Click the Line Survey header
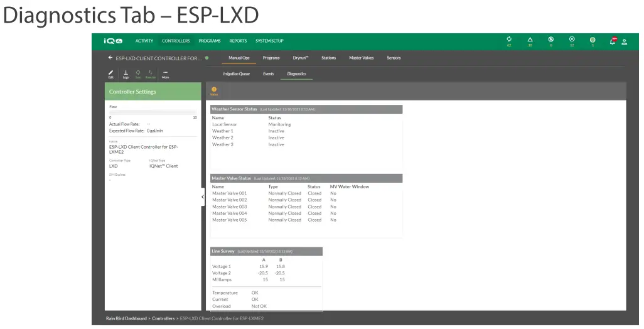Screen dimensions: 644x329 (267, 251)
